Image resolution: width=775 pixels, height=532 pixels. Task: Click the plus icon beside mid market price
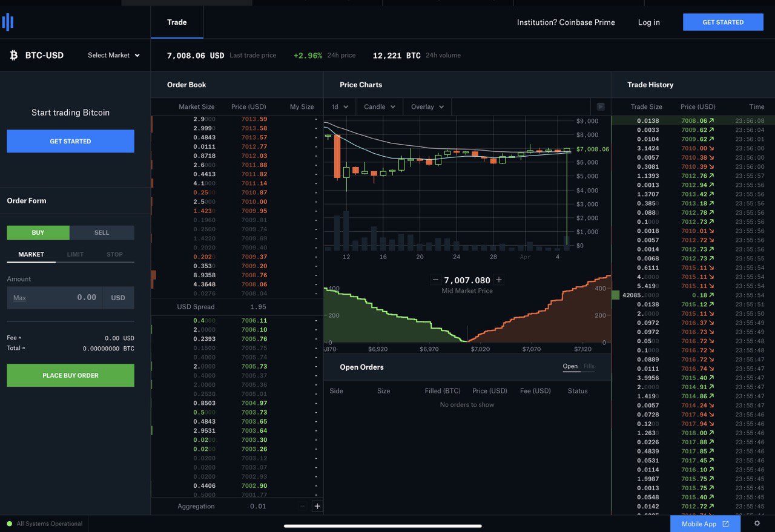499,280
